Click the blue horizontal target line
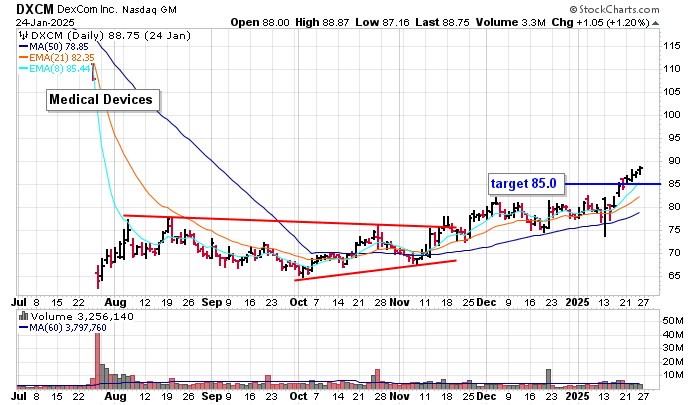The image size is (700, 405). pos(612,184)
